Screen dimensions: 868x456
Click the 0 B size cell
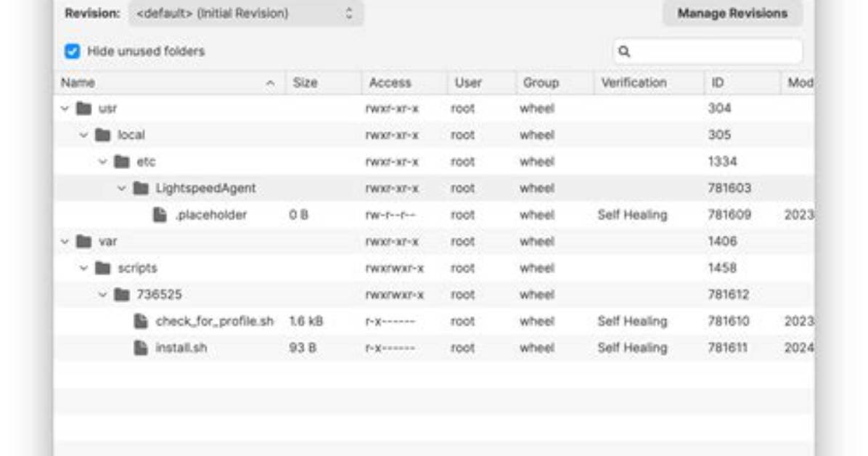299,215
